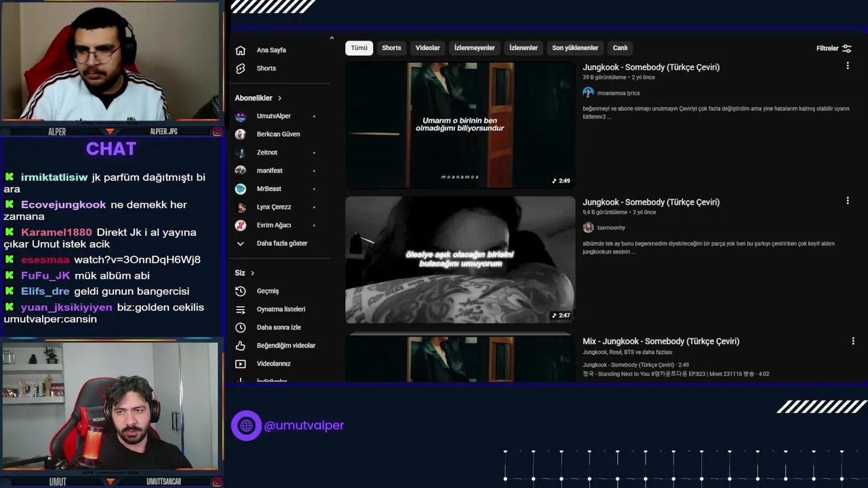Open the Daha sonra izle clock icon

(x=240, y=327)
